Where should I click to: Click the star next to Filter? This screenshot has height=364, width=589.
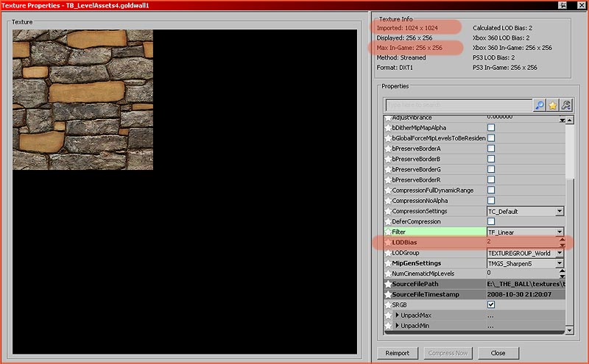click(x=388, y=232)
